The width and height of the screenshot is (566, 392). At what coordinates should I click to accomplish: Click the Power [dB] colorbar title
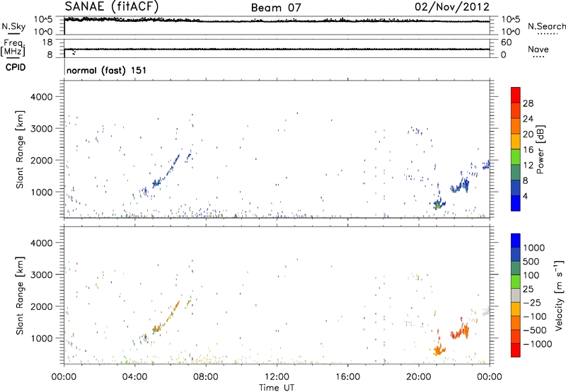(540, 149)
